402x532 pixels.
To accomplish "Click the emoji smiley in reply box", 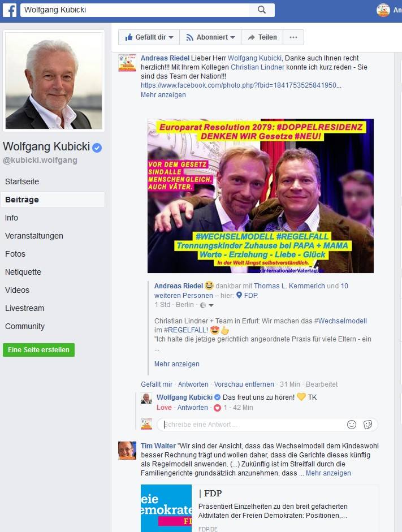I will coord(352,425).
